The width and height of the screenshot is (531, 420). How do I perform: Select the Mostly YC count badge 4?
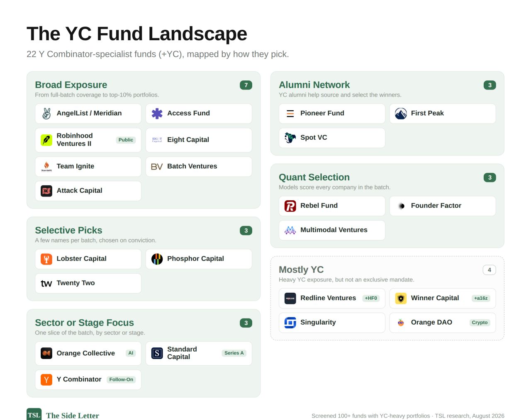[490, 270]
